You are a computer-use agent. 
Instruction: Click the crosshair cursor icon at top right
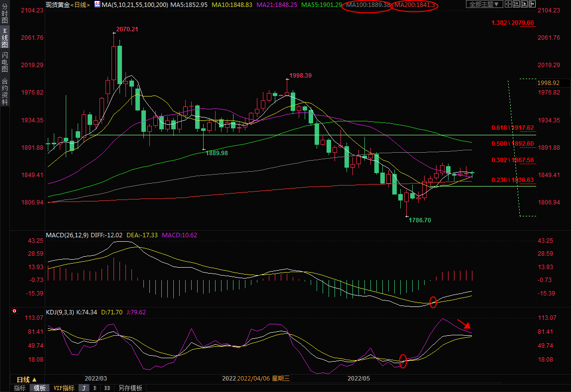pos(508,4)
